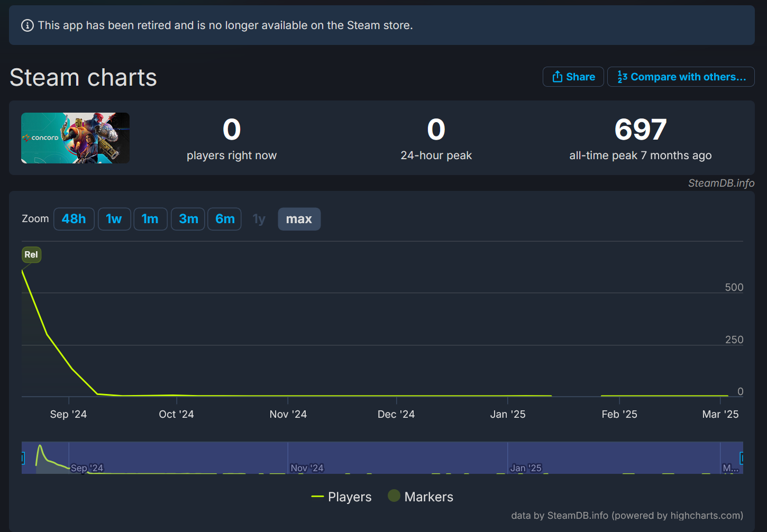
Task: Toggle the Players series in legend
Action: pyautogui.click(x=342, y=497)
